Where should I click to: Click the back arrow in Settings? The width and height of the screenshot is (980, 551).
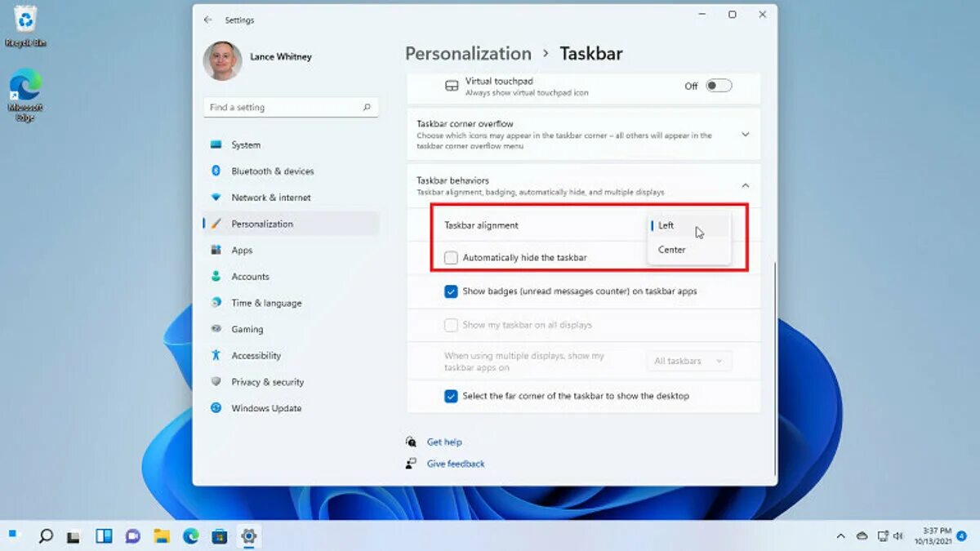click(207, 20)
